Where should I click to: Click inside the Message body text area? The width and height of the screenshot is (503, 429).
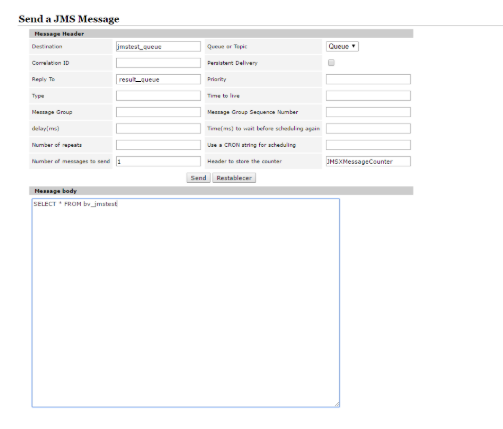coord(186,303)
